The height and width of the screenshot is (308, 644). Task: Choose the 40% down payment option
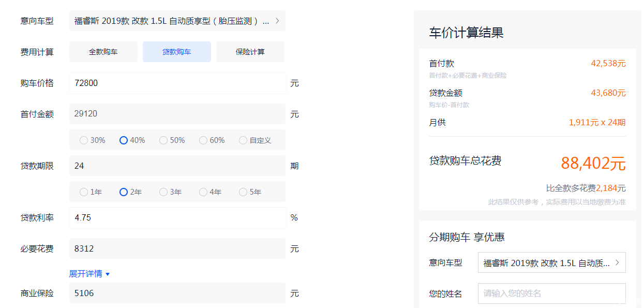point(124,140)
